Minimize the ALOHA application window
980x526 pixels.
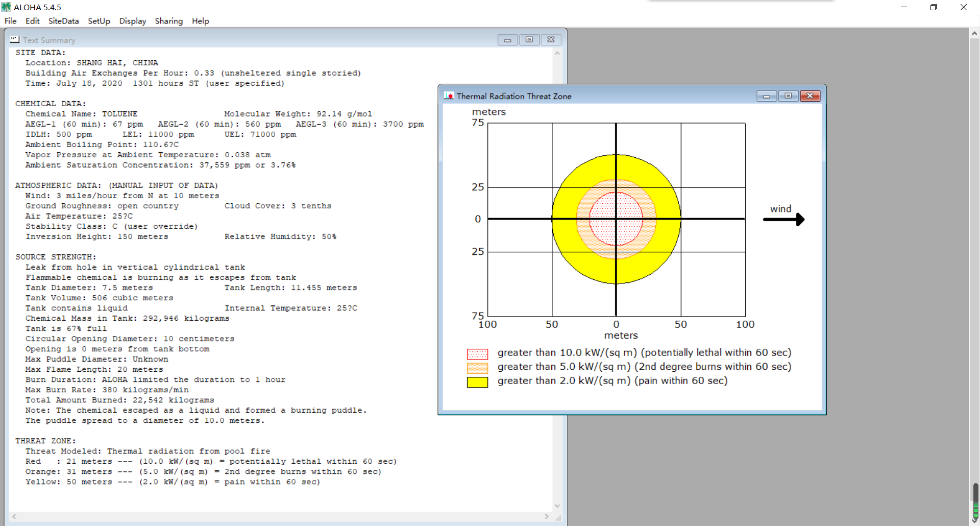[904, 7]
